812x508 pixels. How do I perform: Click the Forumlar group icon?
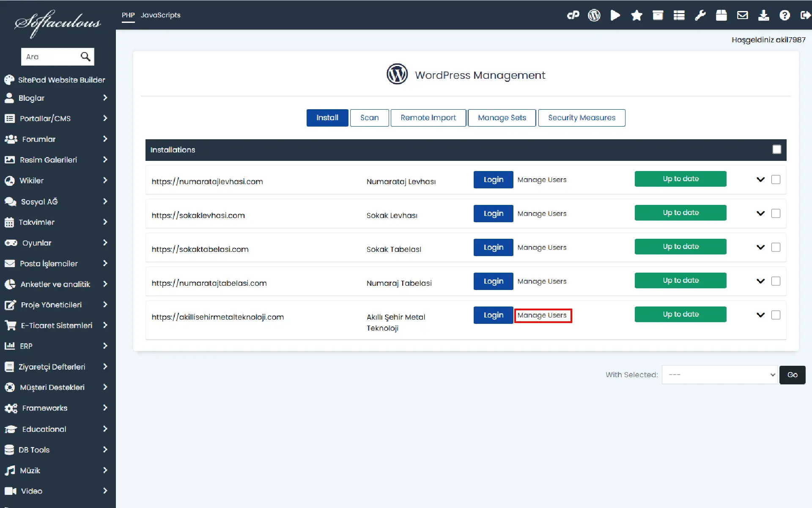pos(11,139)
